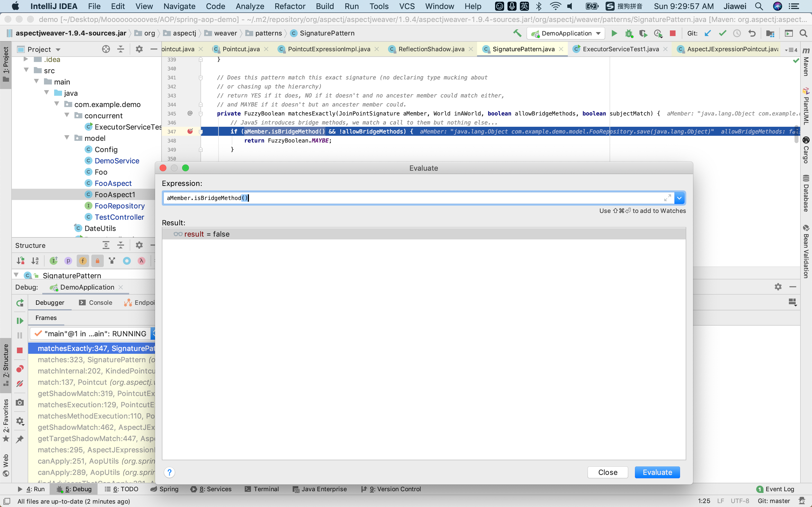Image resolution: width=812 pixels, height=507 pixels.
Task: Stop the running application with red square
Action: pos(673,33)
